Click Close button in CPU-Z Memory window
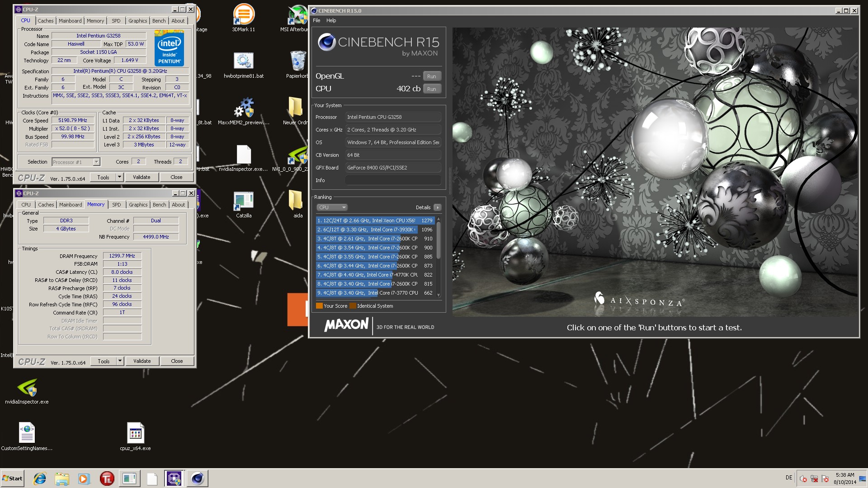 click(x=177, y=361)
